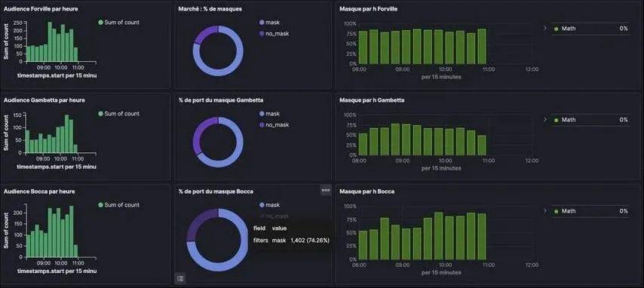Image resolution: width=644 pixels, height=288 pixels.
Task: Select the Masque par h Gambetta panel title
Action: coord(372,100)
